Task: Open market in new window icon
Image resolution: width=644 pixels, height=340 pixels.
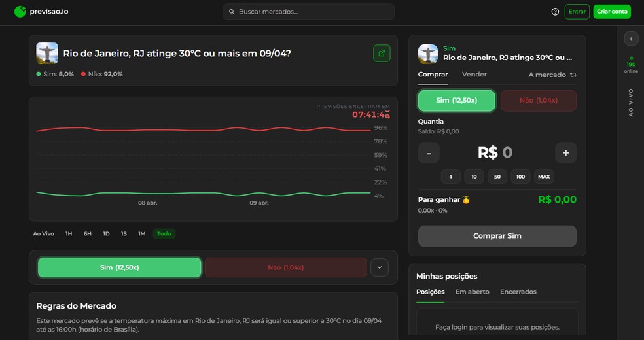Action: pos(382,53)
